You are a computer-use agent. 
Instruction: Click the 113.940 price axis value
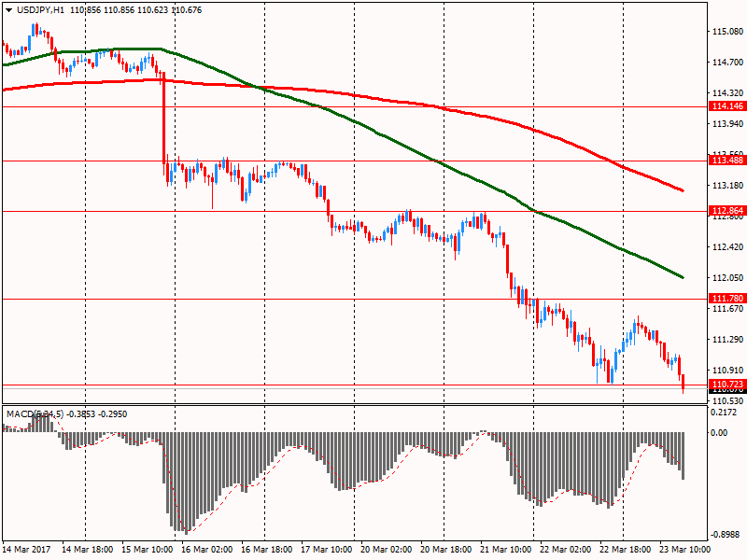coord(727,124)
